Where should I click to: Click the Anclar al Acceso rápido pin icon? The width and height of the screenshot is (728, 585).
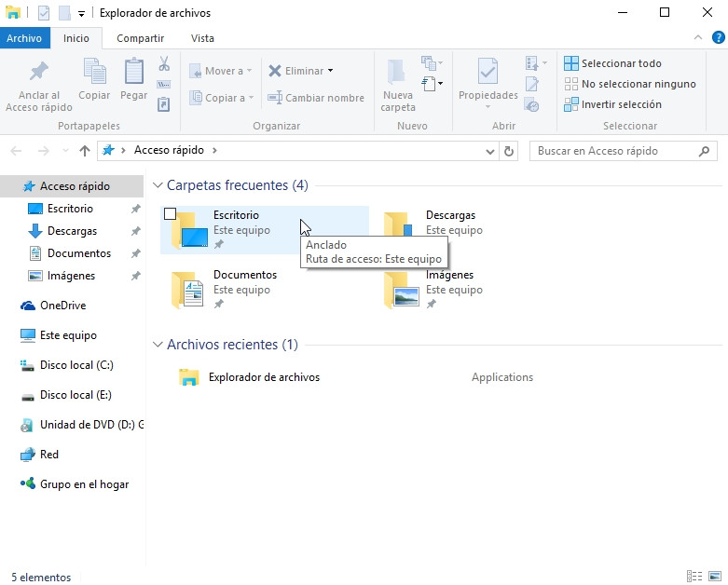[38, 73]
